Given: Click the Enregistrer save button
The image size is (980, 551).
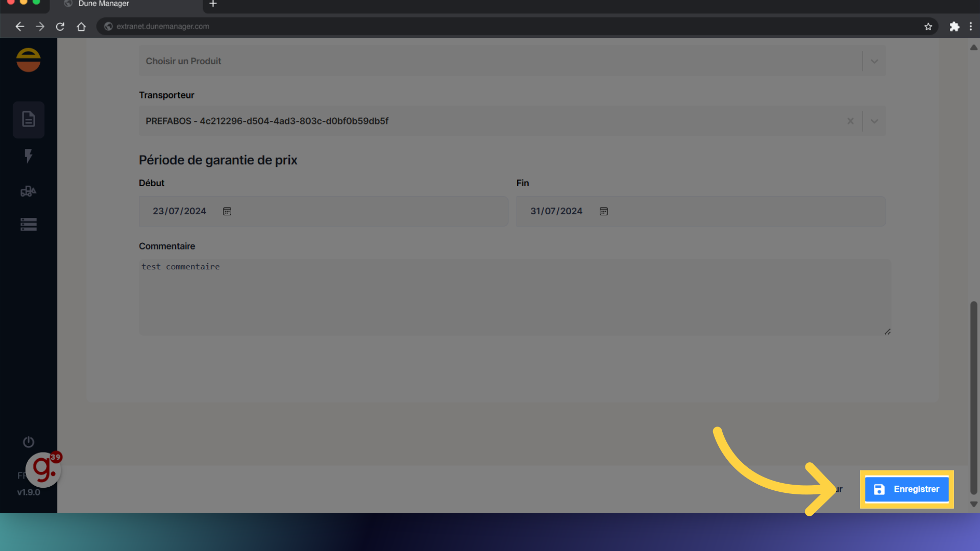Looking at the screenshot, I should point(906,489).
